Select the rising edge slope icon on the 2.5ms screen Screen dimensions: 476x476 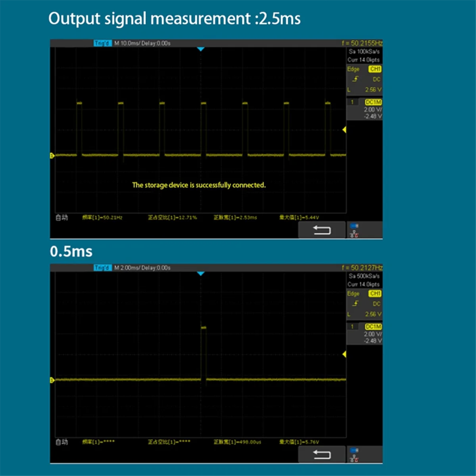[355, 79]
